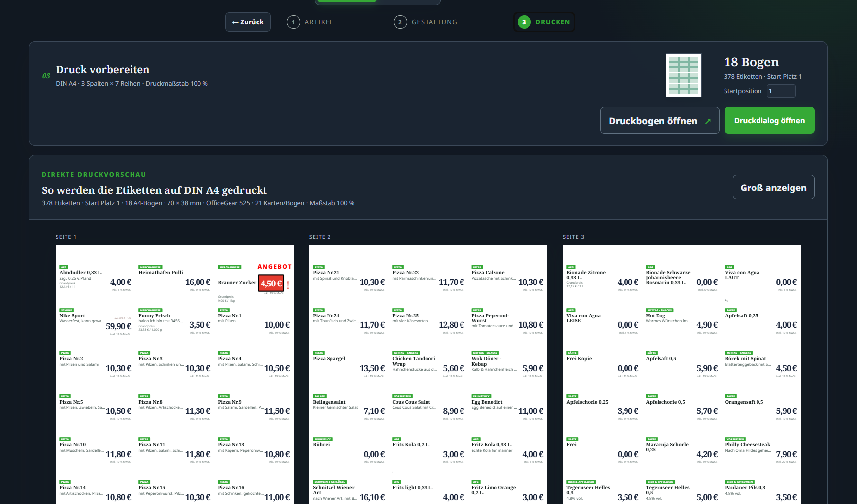857x504 pixels.
Task: Click the Orangensaft 0,5 label
Action: [744, 402]
